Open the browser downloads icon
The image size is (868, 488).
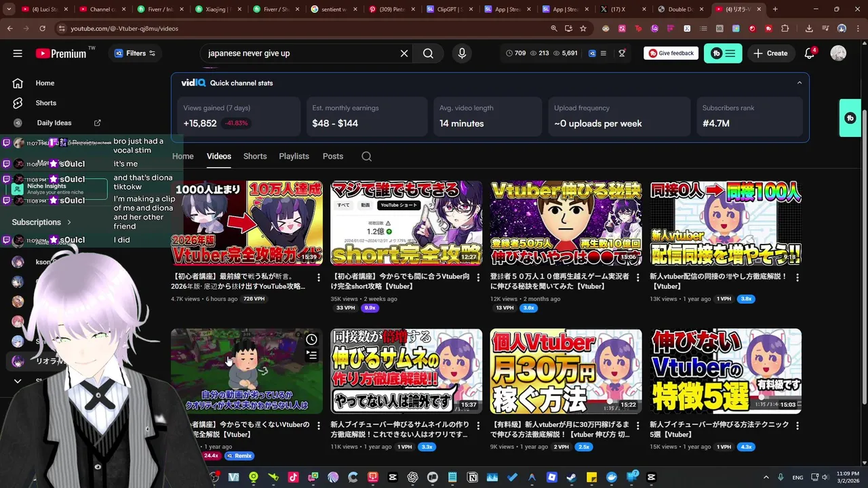(x=809, y=28)
